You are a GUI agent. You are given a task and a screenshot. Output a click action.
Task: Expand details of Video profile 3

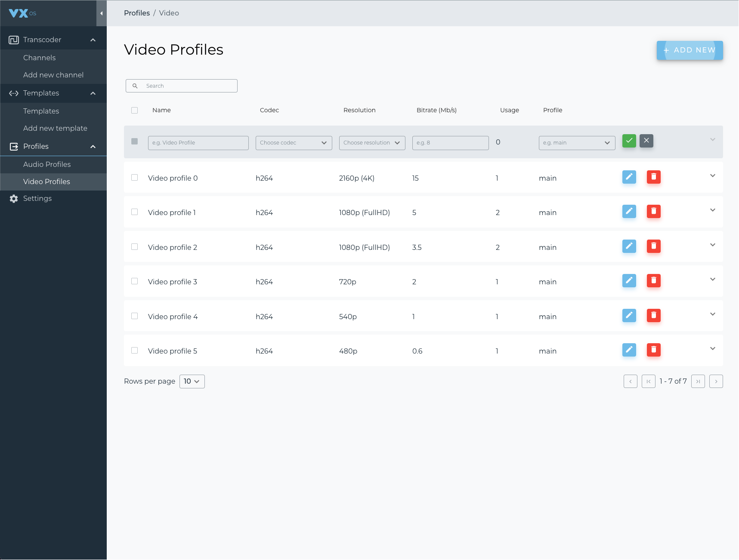point(713,280)
